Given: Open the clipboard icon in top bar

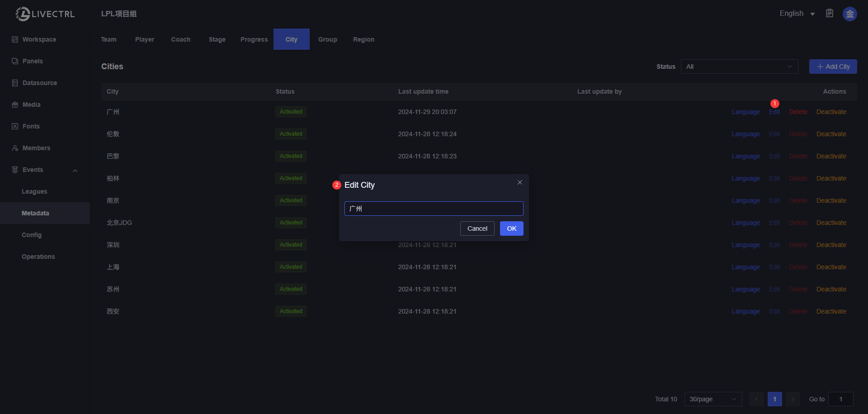Looking at the screenshot, I should click(x=830, y=14).
